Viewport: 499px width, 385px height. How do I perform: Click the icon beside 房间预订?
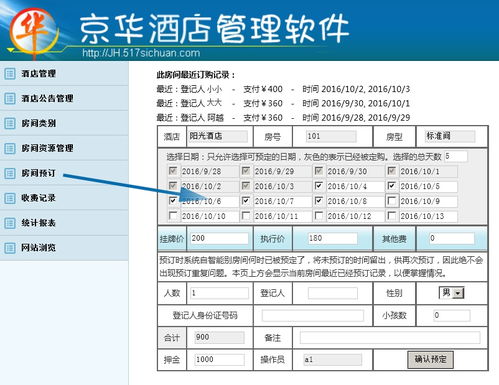(x=10, y=173)
